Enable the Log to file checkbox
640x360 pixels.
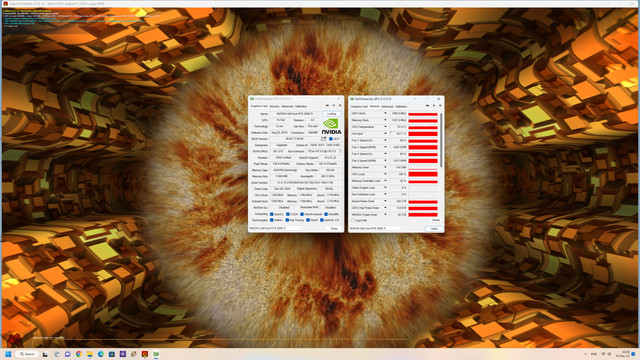coord(353,220)
